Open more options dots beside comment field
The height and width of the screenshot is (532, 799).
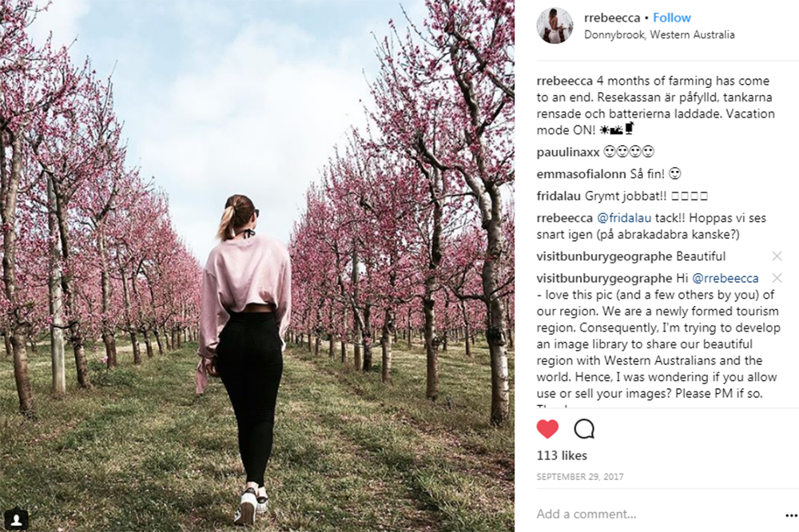[792, 515]
